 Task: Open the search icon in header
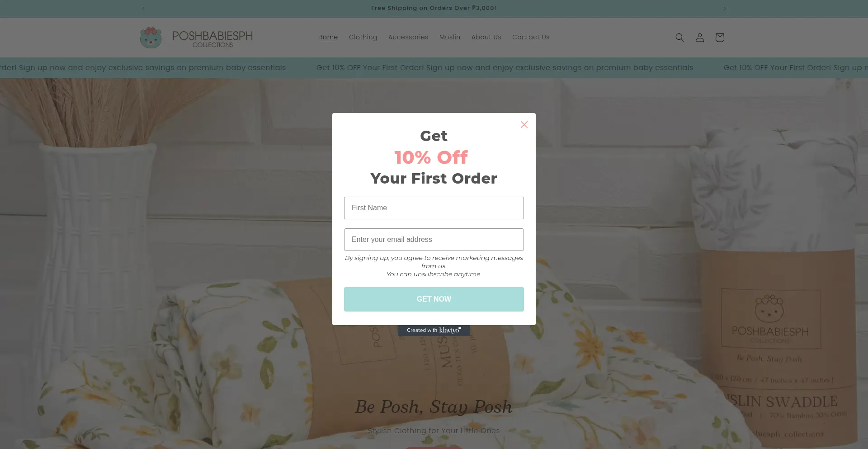(x=679, y=38)
